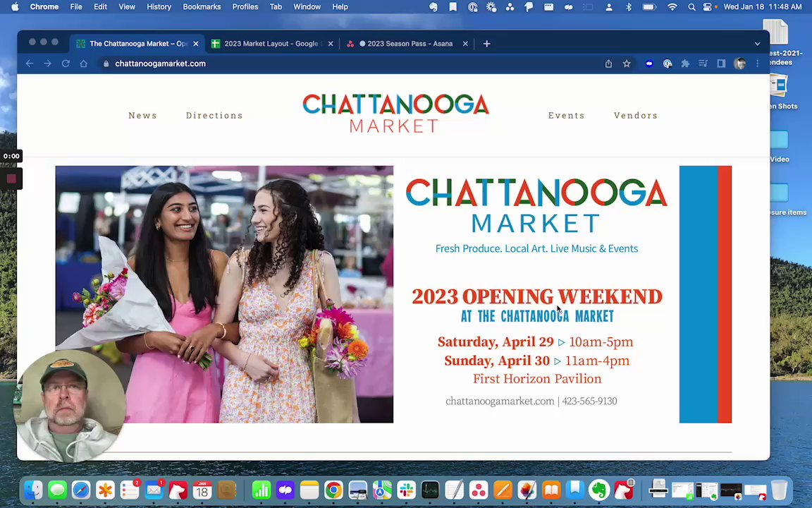Open Mail from the Dock
The width and height of the screenshot is (812, 508).
click(154, 490)
